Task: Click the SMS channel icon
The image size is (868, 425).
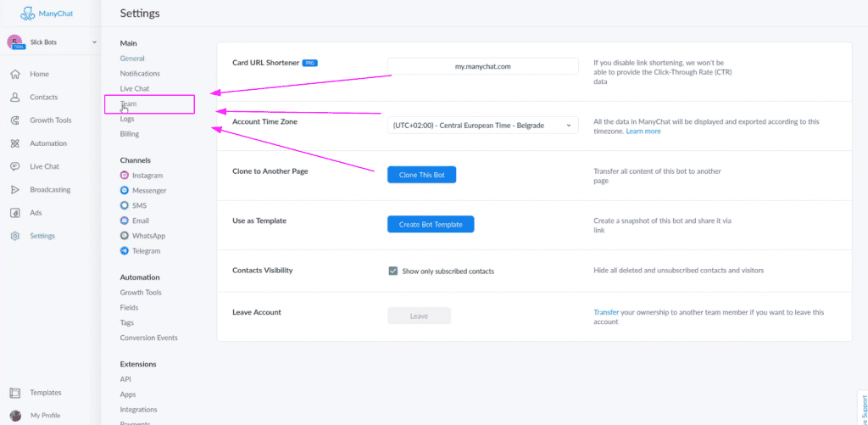Action: tap(125, 205)
